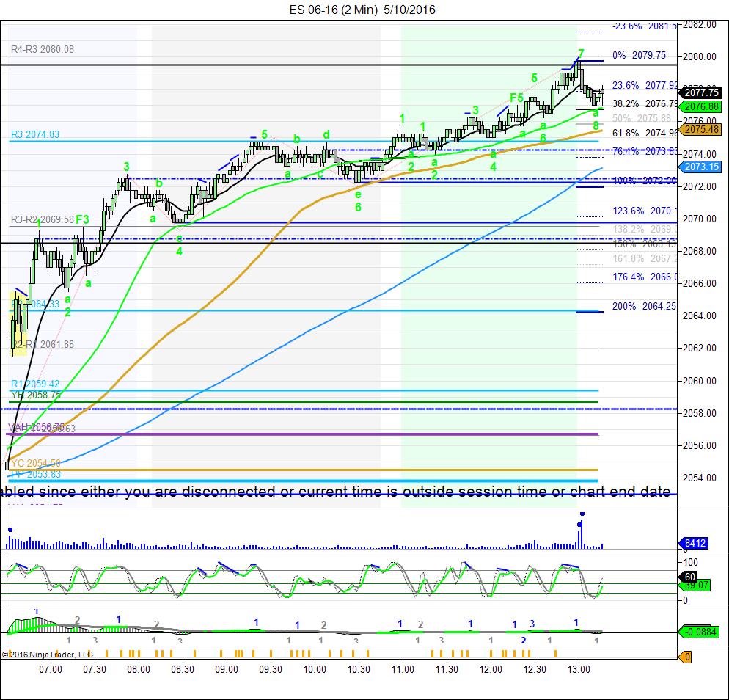Select the NinjaTrader, LLC copyright text
This screenshot has height=700, width=729.
tap(47, 655)
